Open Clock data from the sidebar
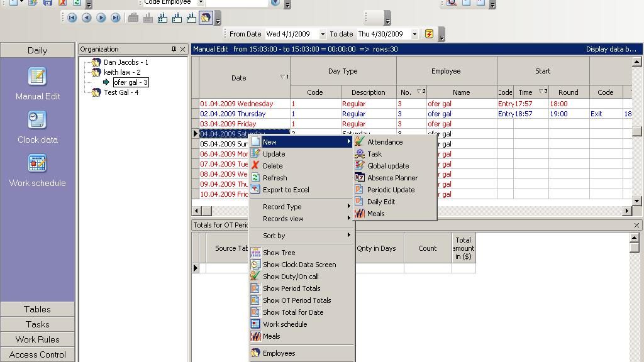Image resolution: width=644 pixels, height=362 pixels. point(37,127)
